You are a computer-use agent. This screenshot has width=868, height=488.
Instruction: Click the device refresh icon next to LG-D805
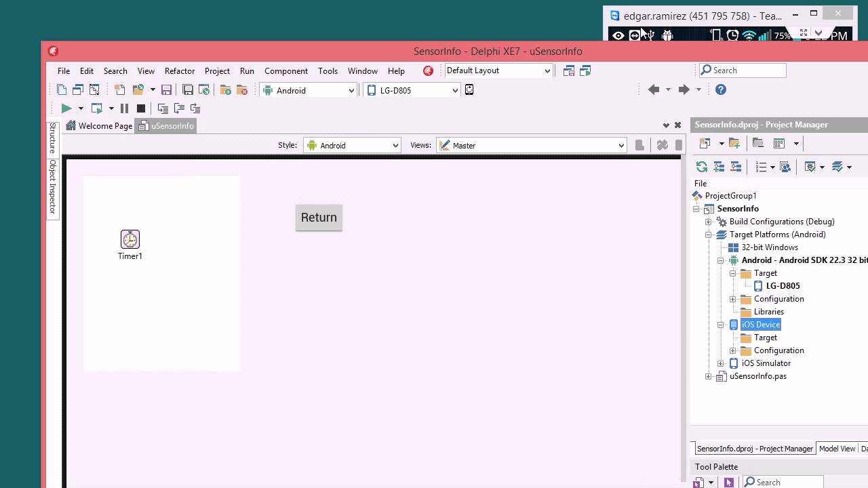pos(469,90)
